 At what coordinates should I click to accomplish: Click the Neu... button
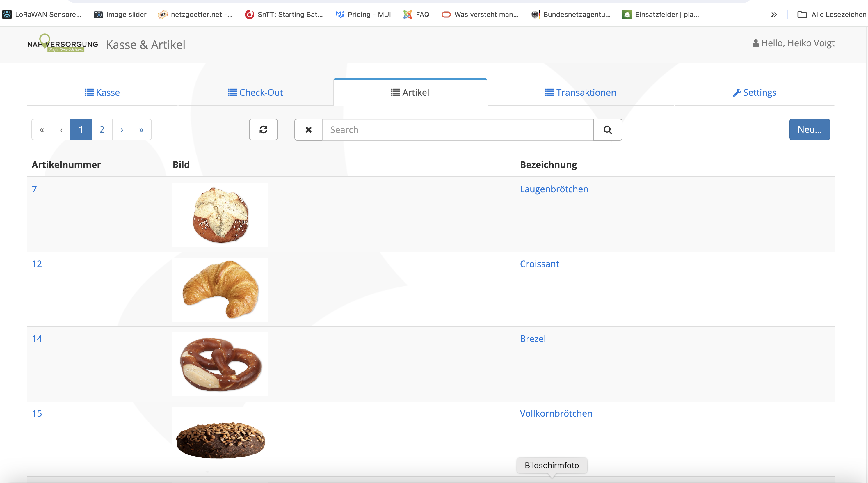pyautogui.click(x=809, y=129)
